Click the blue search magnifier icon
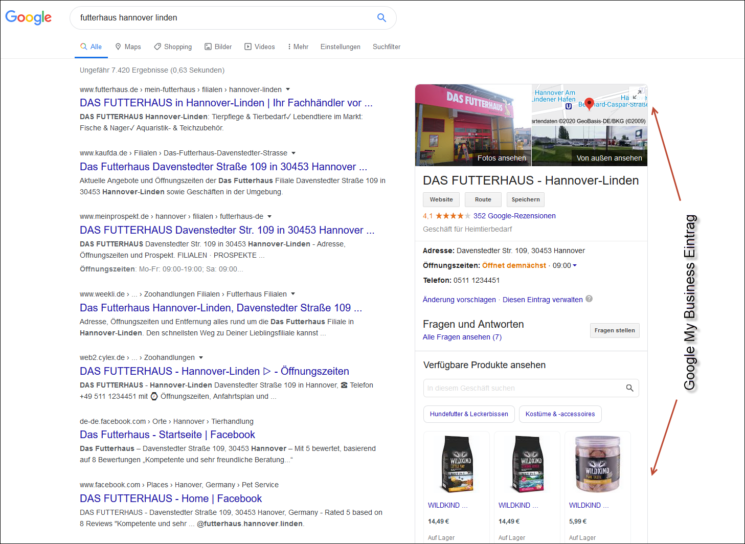 point(382,18)
